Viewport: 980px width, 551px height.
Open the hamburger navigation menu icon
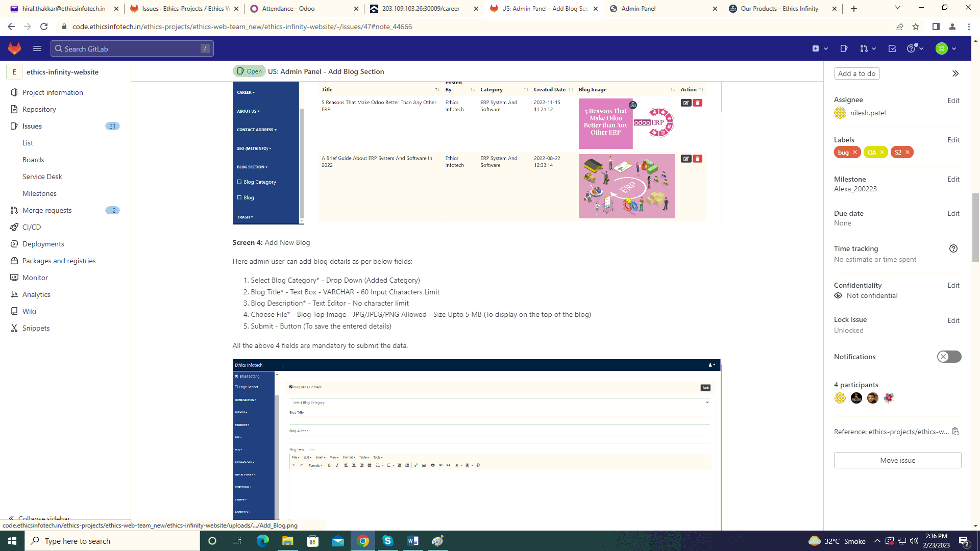coord(37,48)
